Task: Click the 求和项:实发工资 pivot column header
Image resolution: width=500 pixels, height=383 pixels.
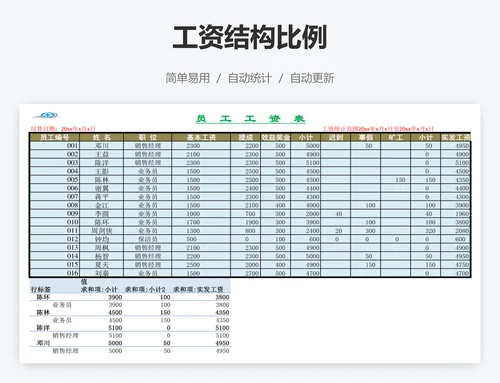Action: [198, 289]
